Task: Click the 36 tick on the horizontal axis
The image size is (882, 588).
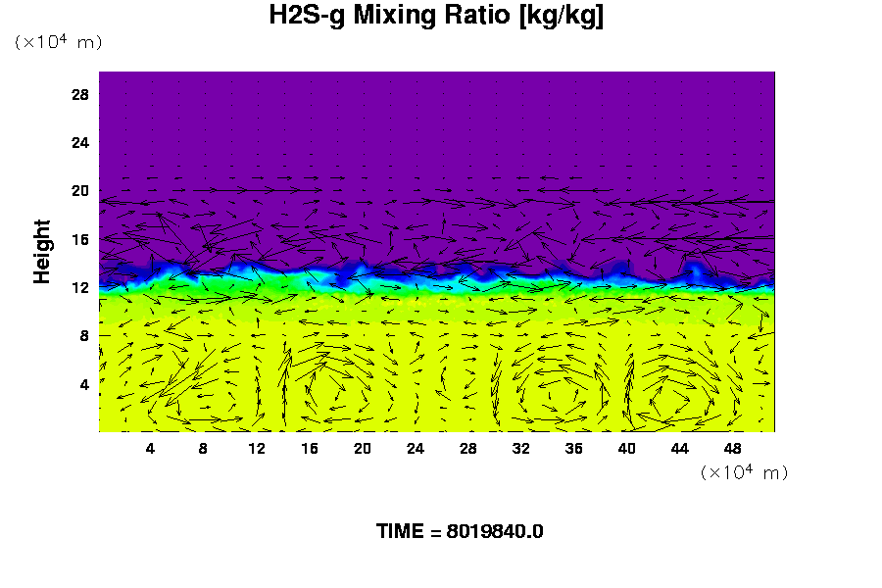Action: [x=573, y=448]
